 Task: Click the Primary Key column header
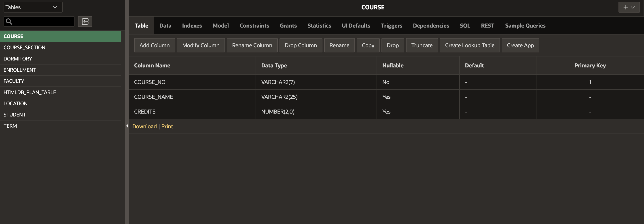tap(590, 66)
